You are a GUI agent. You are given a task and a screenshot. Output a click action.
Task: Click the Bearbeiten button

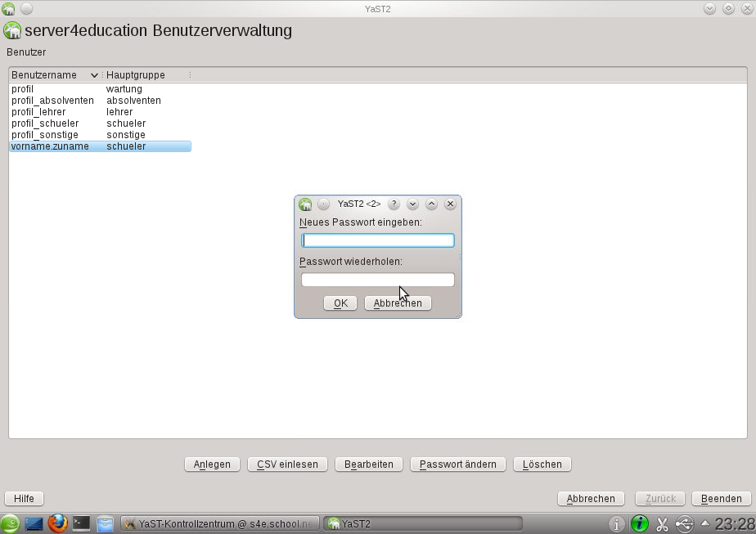(369, 464)
